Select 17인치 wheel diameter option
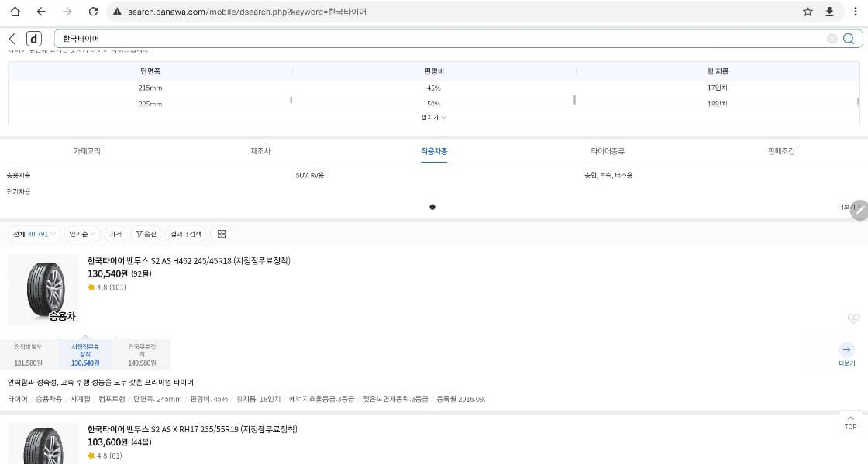Screen dimensions: 868x464 [718, 88]
